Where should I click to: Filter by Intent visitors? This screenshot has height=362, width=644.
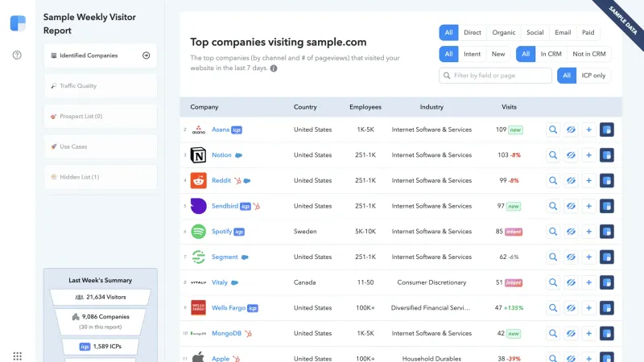pyautogui.click(x=472, y=54)
